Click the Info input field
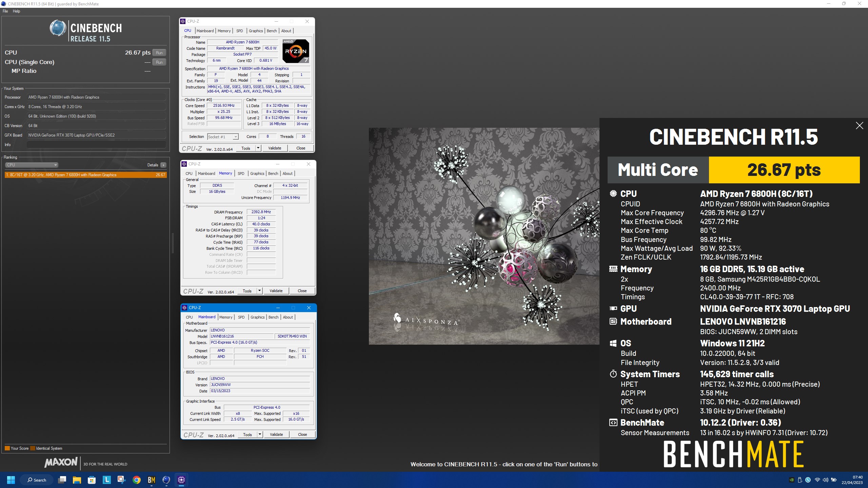The height and width of the screenshot is (488, 868). (96, 145)
